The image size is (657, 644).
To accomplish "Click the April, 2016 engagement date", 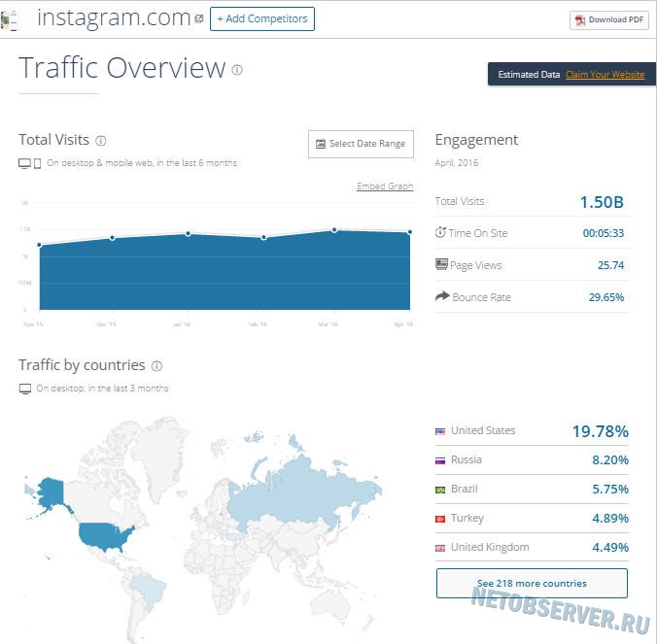I will coord(456,163).
